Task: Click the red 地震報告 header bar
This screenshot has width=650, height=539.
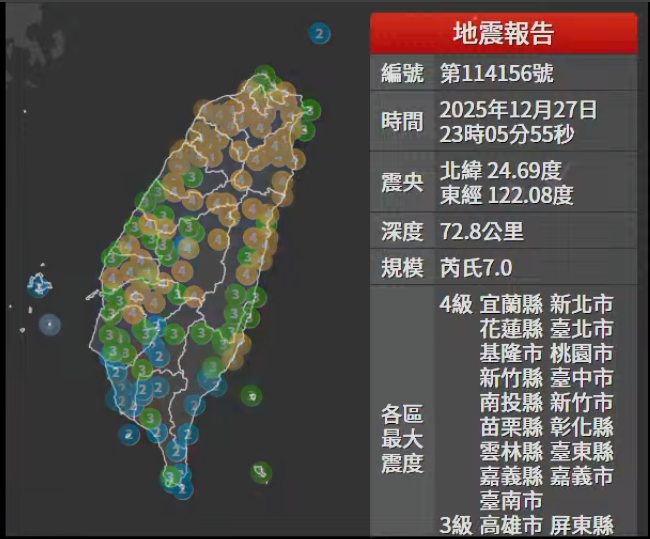Action: [x=503, y=33]
